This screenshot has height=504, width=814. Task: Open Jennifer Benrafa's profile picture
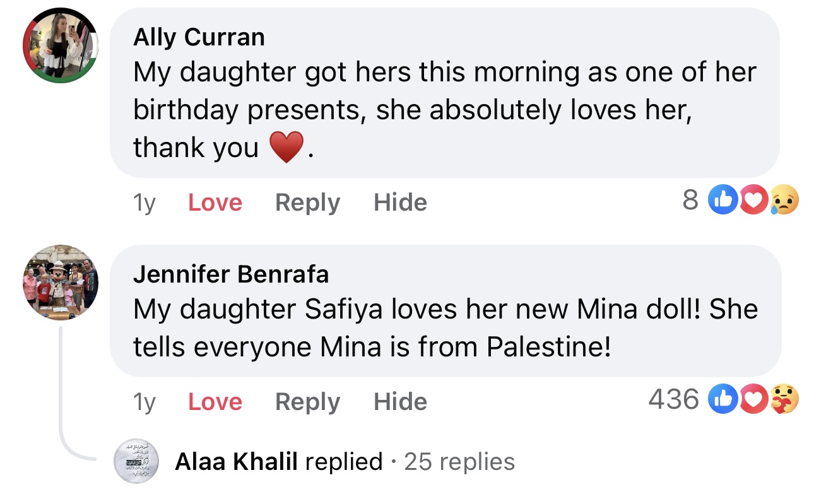[61, 282]
